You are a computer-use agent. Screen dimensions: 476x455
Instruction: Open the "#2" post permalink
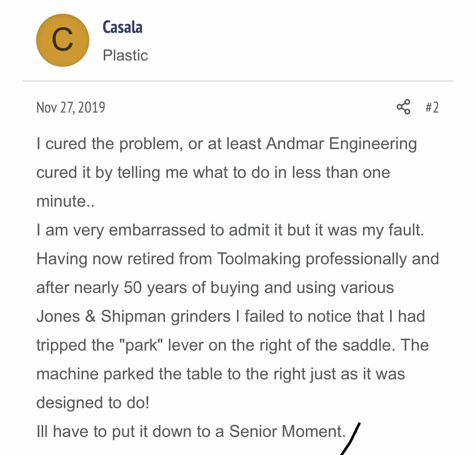(x=432, y=107)
